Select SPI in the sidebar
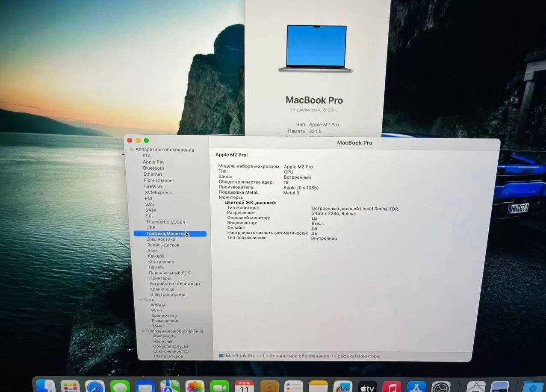The image size is (546, 392). point(149,216)
